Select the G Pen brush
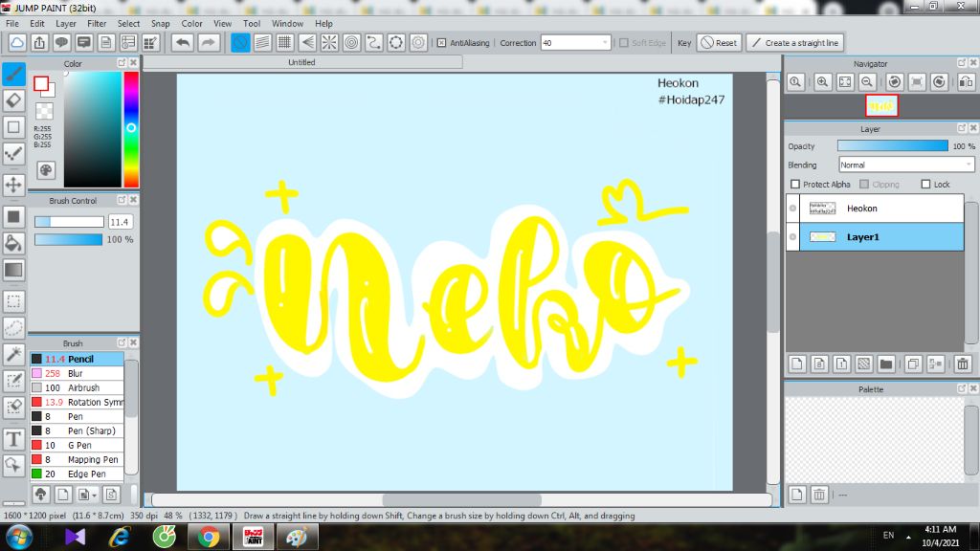This screenshot has height=551, width=980. tap(77, 445)
